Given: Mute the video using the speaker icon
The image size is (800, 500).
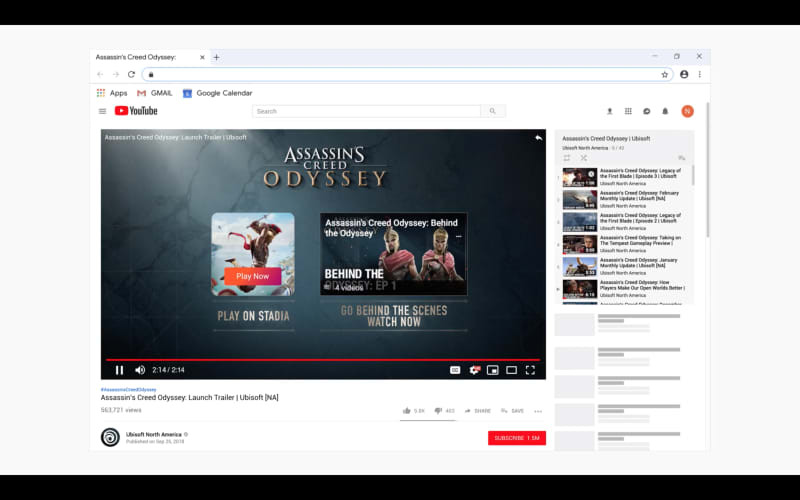Looking at the screenshot, I should [140, 370].
